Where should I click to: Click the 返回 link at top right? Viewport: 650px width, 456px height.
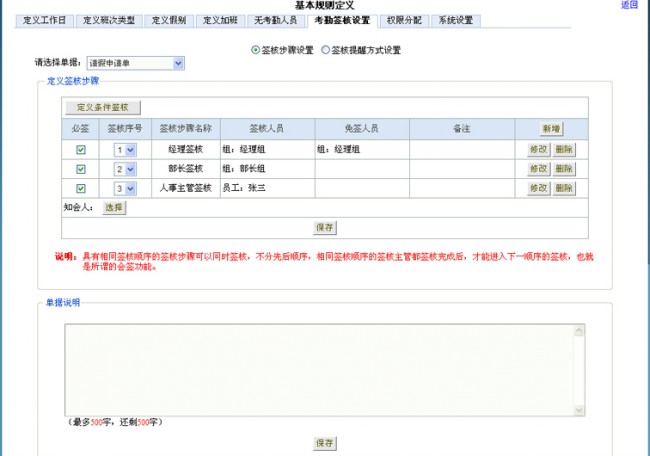point(629,5)
